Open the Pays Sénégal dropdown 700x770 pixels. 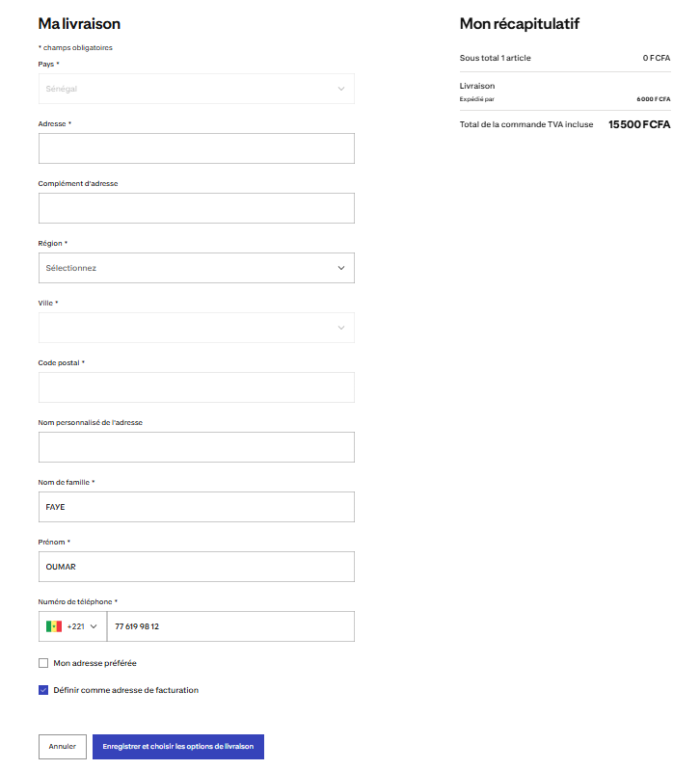pyautogui.click(x=197, y=89)
